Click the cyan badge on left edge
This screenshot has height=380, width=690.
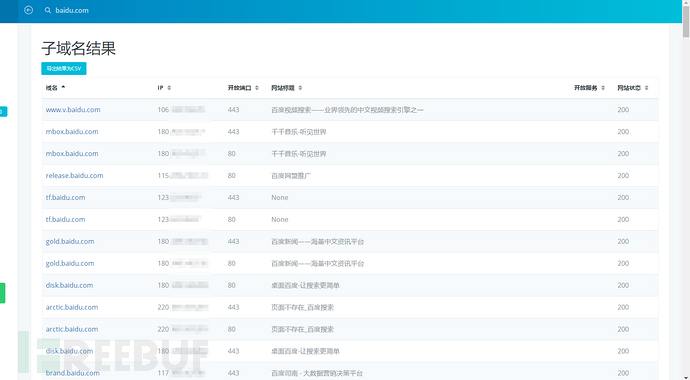[x=3, y=112]
